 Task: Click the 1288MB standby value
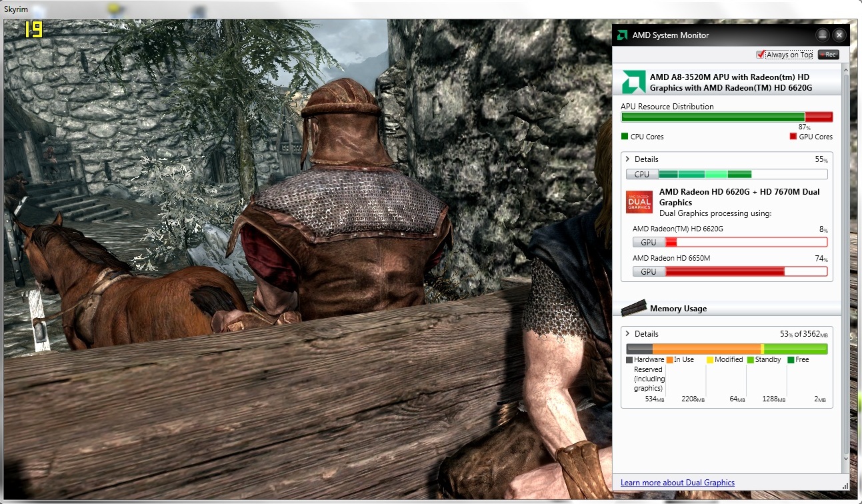tap(773, 399)
